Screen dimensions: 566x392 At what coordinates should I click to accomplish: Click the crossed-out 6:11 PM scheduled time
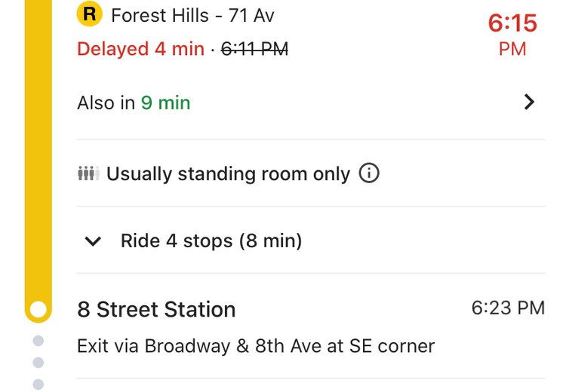[254, 49]
